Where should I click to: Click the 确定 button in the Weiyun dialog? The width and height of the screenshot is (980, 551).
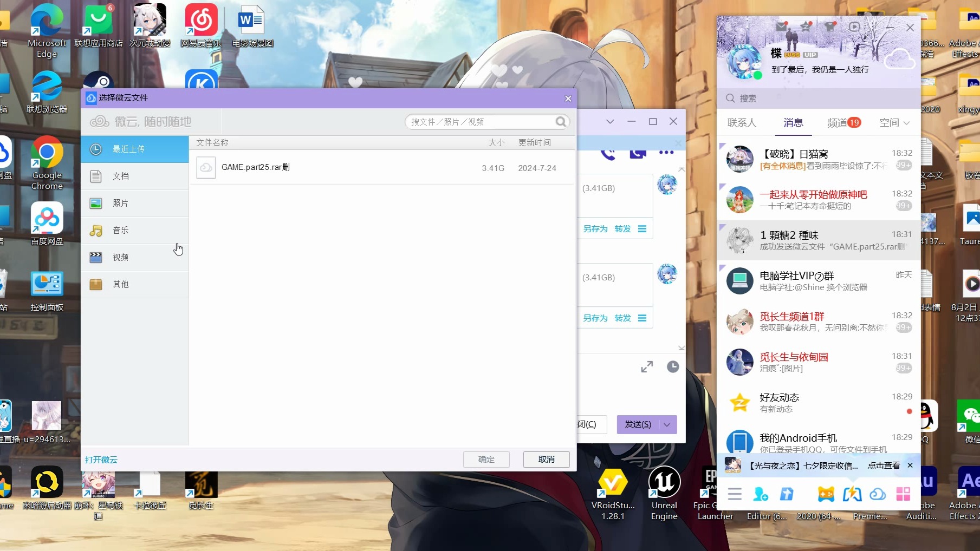click(x=486, y=459)
